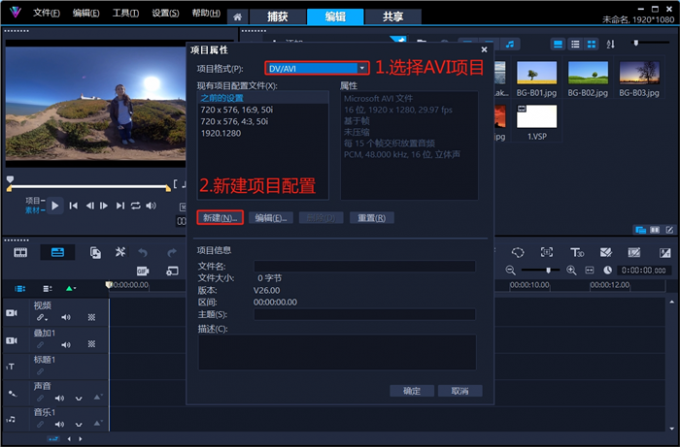The width and height of the screenshot is (680, 447).
Task: Open the replace clip copy tool
Action: 95,252
